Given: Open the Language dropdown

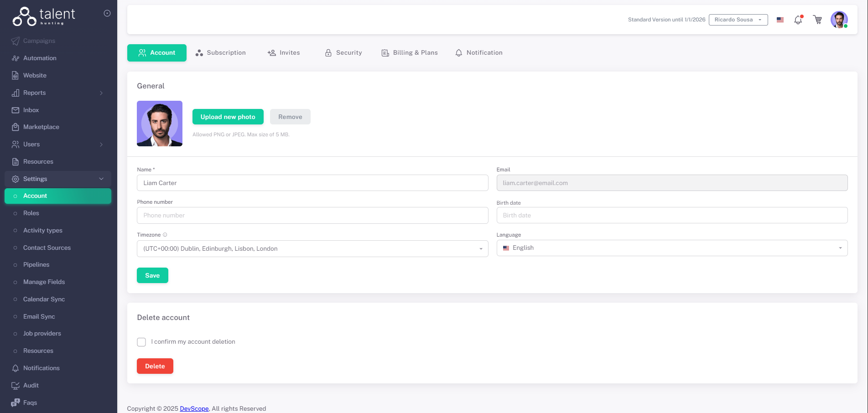Looking at the screenshot, I should (671, 248).
